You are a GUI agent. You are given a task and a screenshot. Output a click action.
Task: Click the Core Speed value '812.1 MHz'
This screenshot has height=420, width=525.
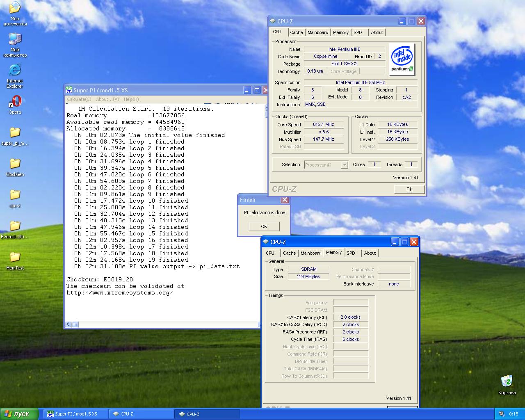pos(324,125)
